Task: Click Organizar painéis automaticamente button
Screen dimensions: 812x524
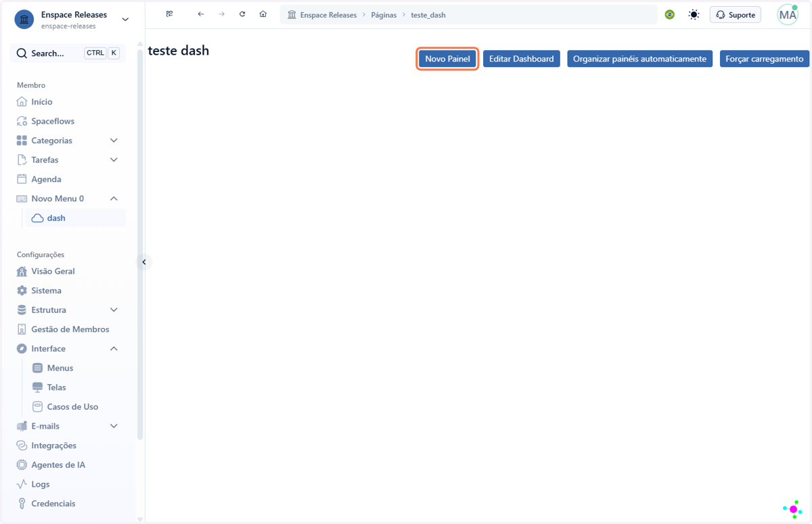Action: (x=639, y=59)
